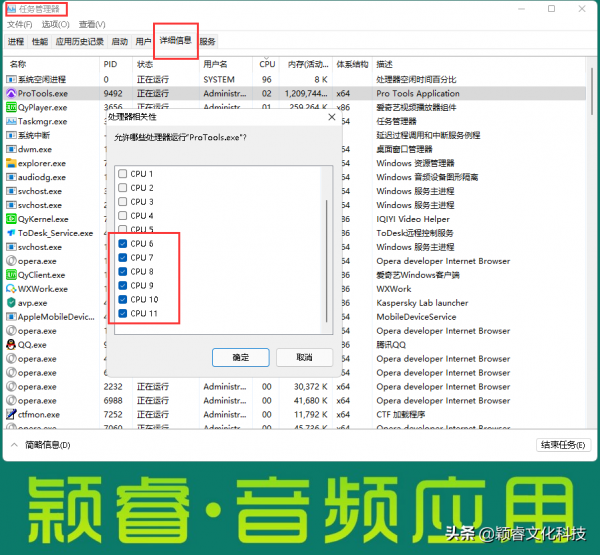Confirm with the 确定 button

click(241, 357)
